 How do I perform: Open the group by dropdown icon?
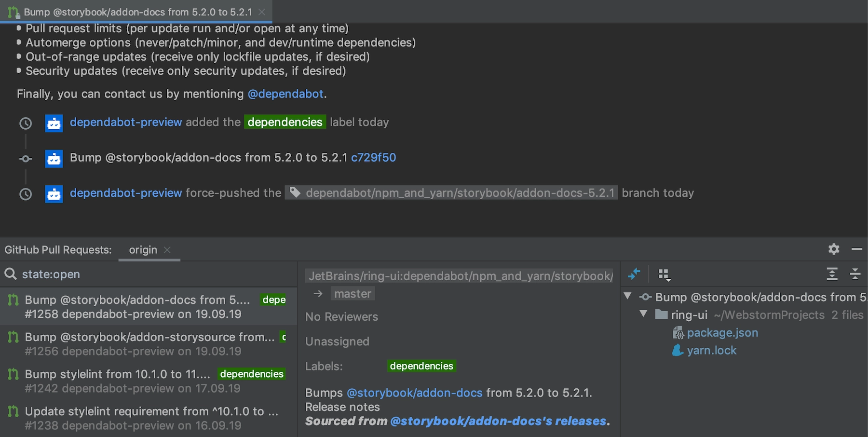[665, 275]
